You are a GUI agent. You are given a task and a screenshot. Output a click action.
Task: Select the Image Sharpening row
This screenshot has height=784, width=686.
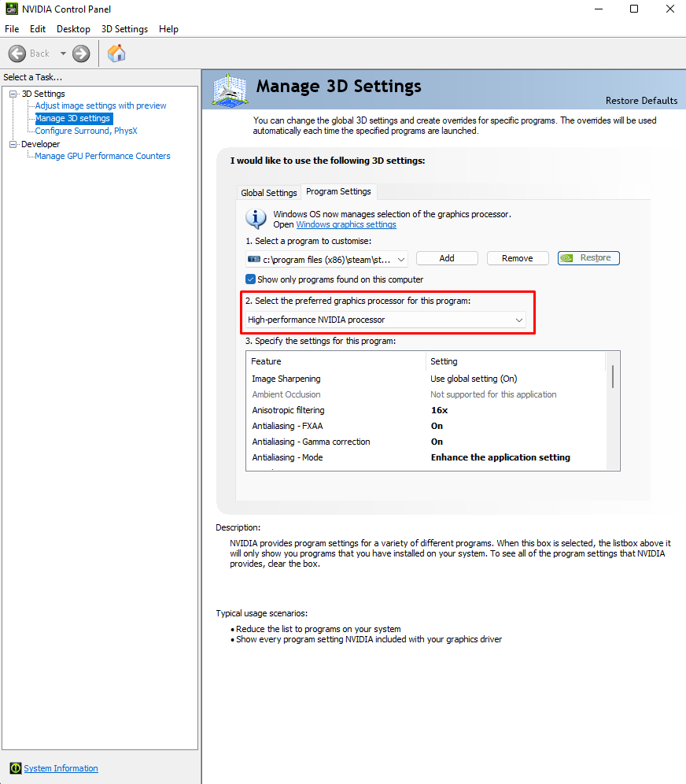426,379
